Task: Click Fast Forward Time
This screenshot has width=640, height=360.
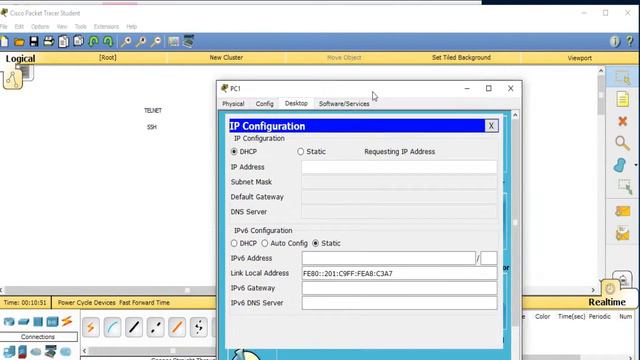Action: point(144,302)
